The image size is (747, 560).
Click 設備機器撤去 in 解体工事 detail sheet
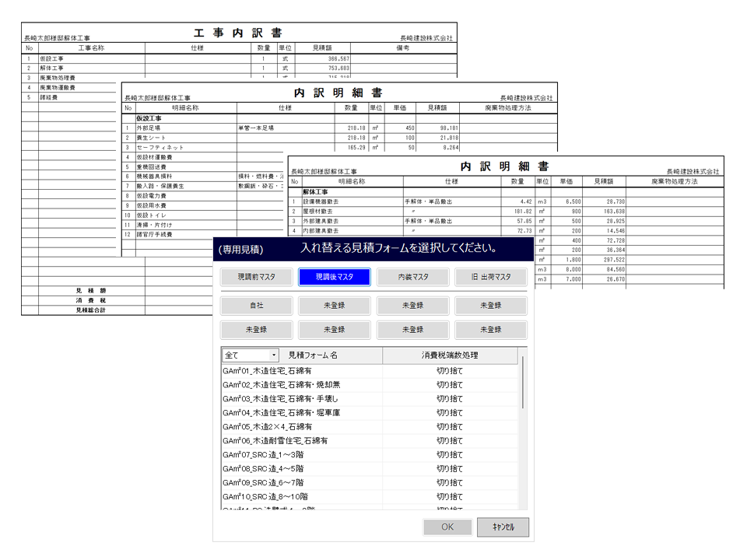point(321,202)
